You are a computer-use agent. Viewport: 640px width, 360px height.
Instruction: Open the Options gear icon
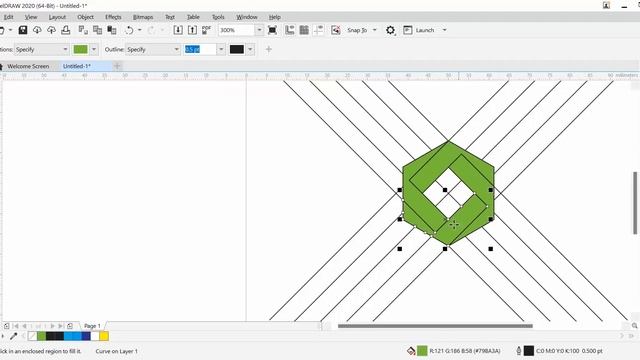391,30
